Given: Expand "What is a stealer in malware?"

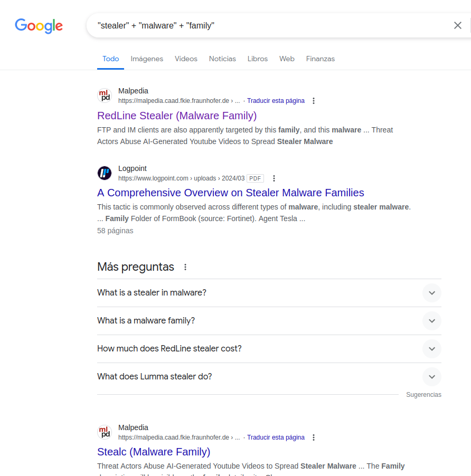Looking at the screenshot, I should (x=431, y=293).
